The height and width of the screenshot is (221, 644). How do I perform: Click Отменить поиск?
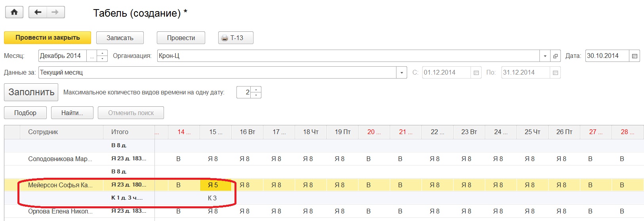[x=131, y=113]
